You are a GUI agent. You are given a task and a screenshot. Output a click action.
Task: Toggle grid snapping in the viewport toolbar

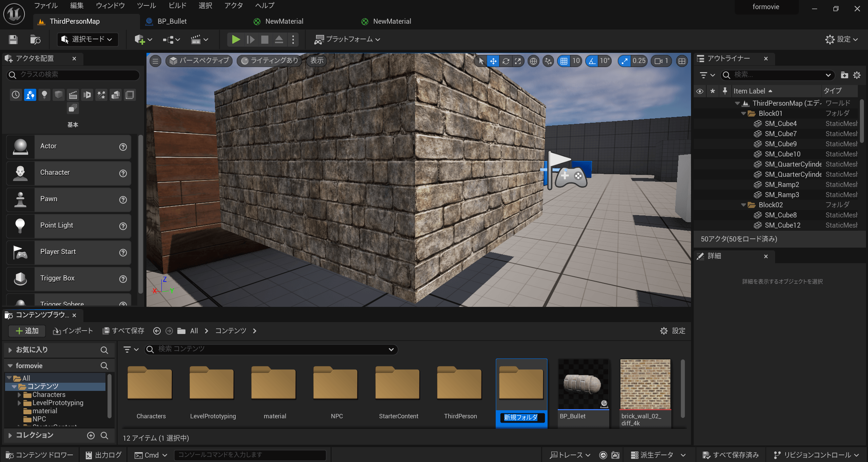564,61
